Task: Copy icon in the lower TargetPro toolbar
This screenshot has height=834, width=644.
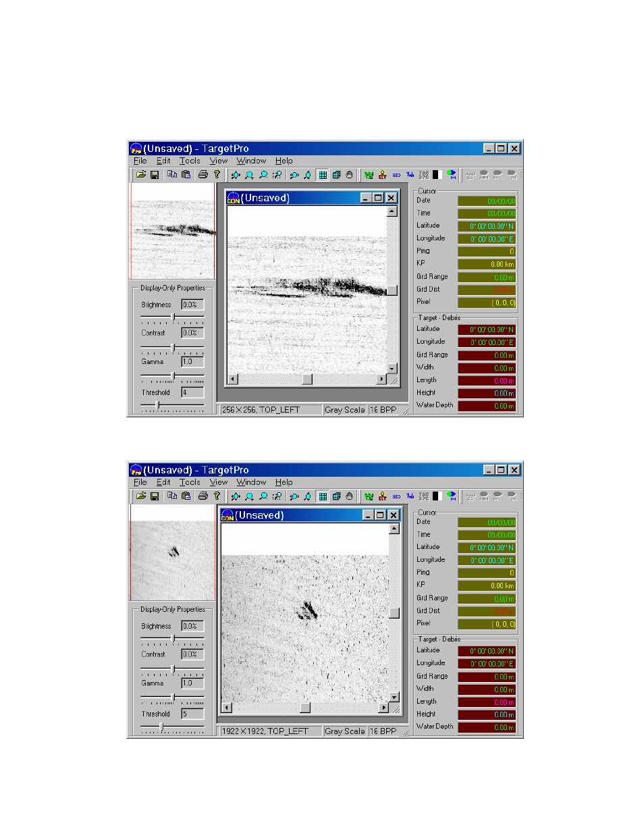Action: [172, 496]
